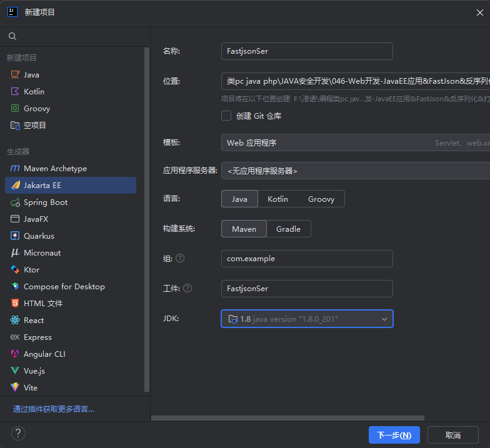Pick the HTML5 file icon
Viewport: 490px width, 448px height.
pos(15,303)
